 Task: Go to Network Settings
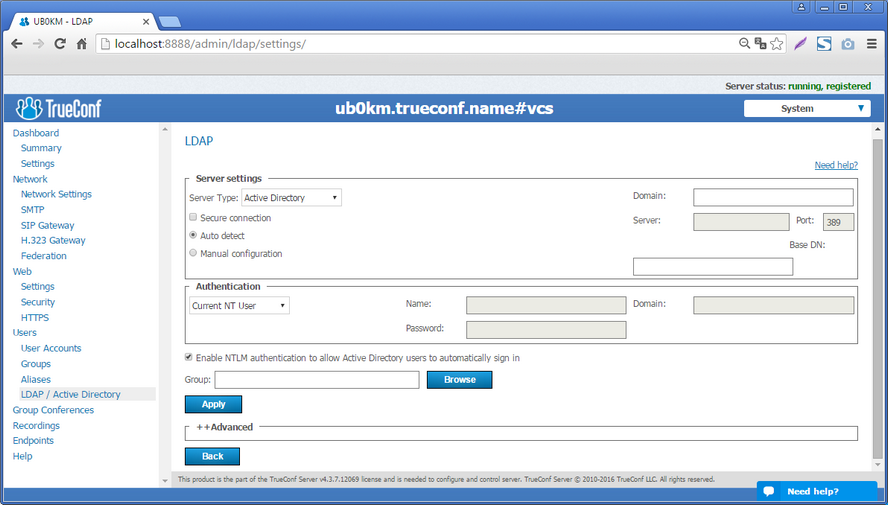tap(56, 194)
